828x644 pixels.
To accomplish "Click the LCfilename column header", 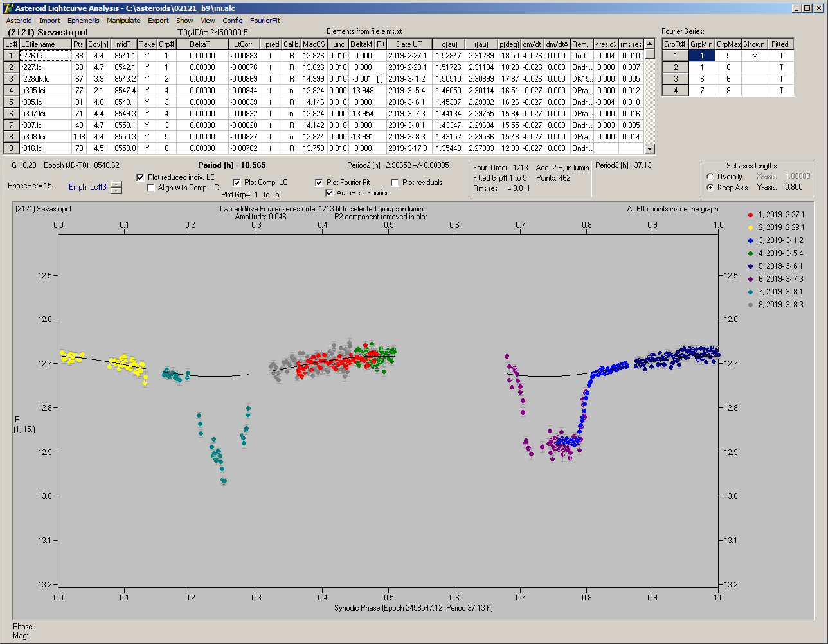I will coord(45,44).
